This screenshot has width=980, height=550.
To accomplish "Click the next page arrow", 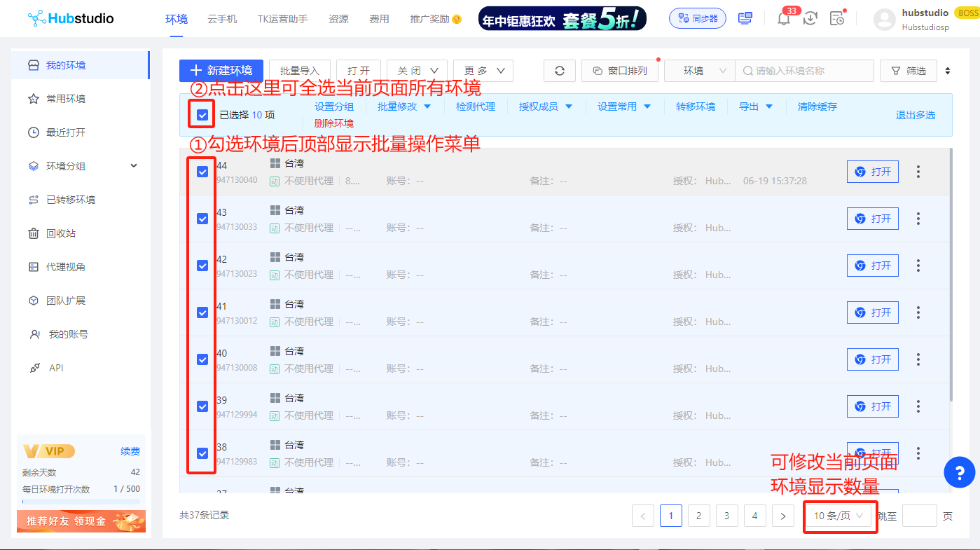I will coord(783,516).
